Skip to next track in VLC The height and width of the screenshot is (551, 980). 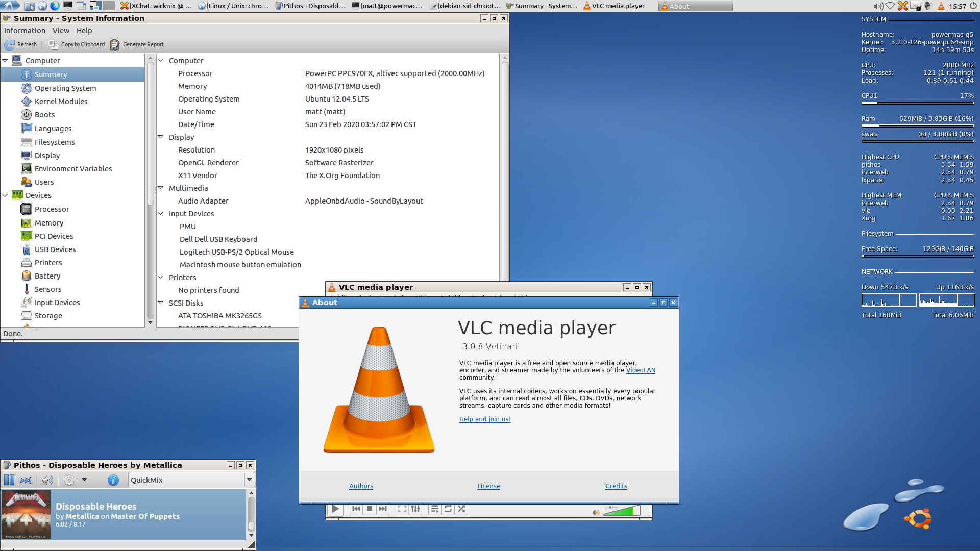click(383, 509)
